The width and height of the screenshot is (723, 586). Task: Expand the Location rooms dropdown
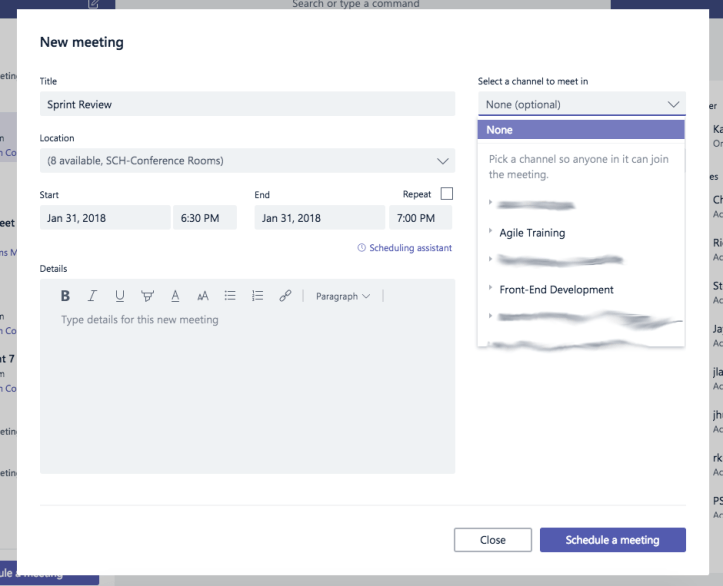(443, 160)
